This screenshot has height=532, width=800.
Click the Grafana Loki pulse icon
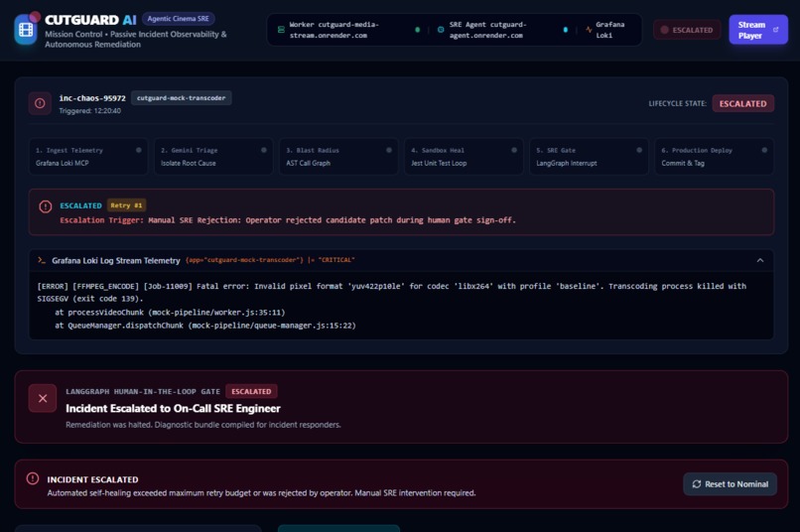point(589,30)
